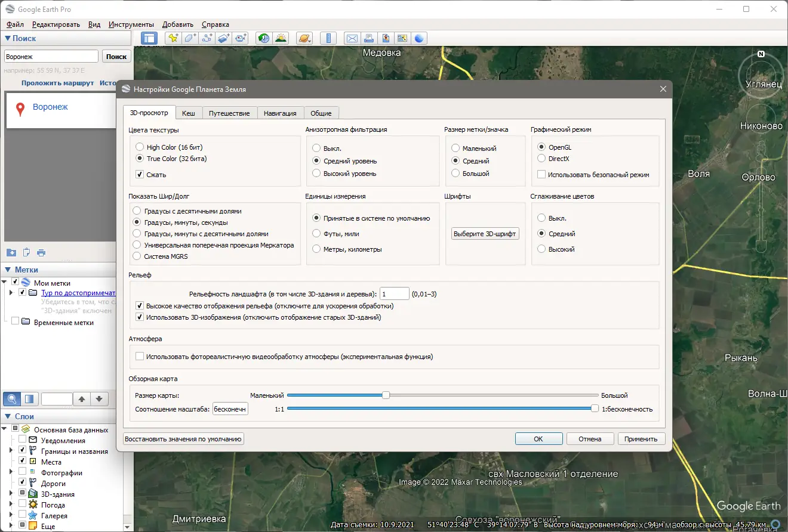Screen dimensions: 788x532
Task: Click Восстановить значения по умолчанию button
Action: pos(184,439)
